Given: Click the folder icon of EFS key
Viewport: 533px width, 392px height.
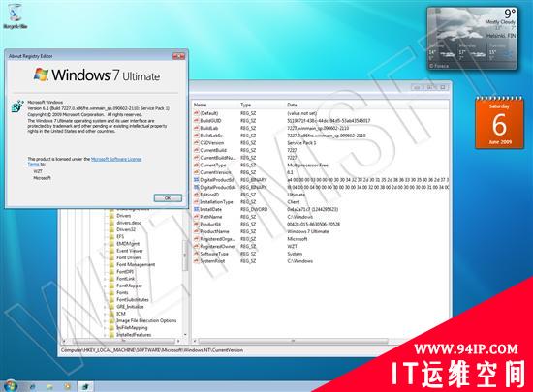Looking at the screenshot, I should coord(111,236).
